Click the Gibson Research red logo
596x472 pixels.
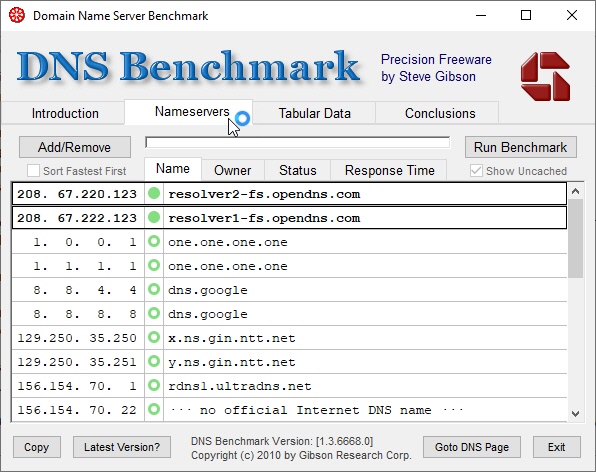point(545,76)
